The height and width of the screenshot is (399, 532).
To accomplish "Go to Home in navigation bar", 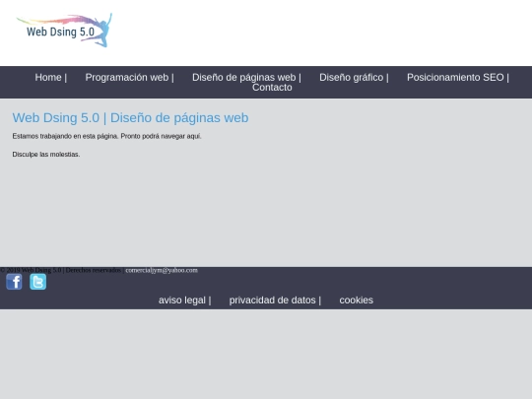I will [x=48, y=78].
